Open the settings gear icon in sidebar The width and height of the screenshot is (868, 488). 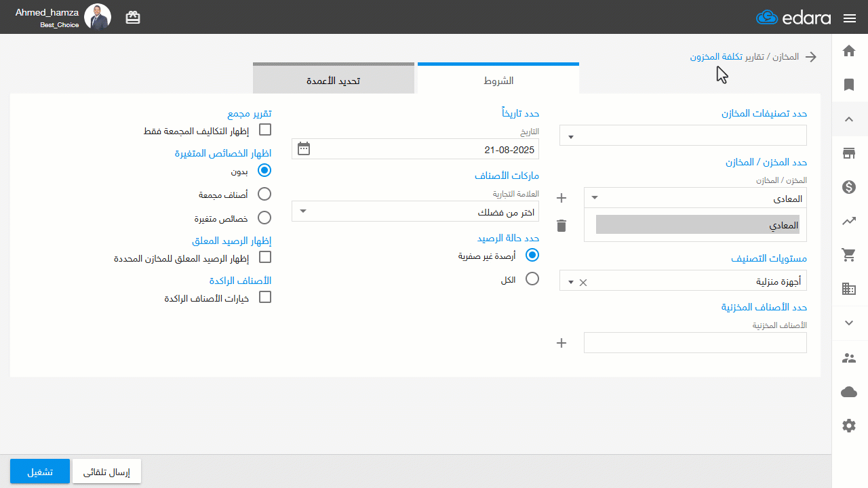pos(849,426)
